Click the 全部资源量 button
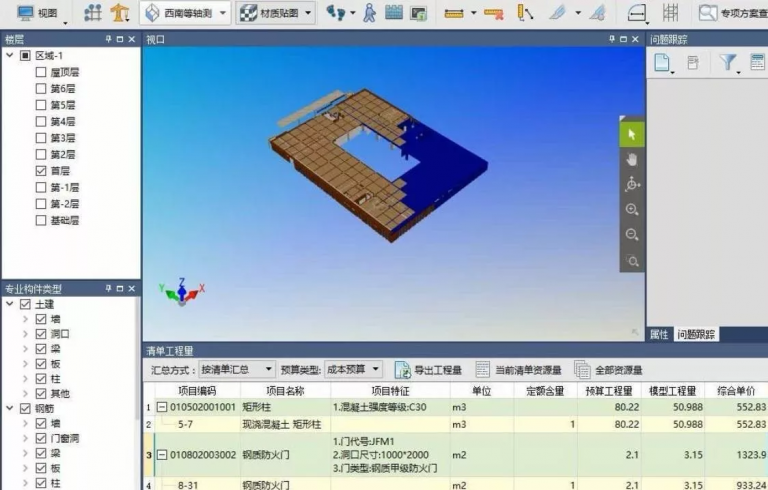 click(x=608, y=369)
